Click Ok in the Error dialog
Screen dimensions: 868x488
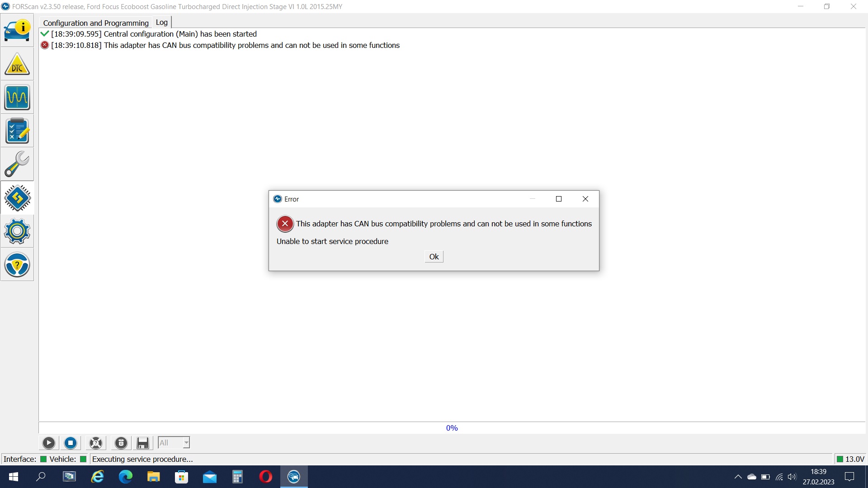click(x=434, y=257)
